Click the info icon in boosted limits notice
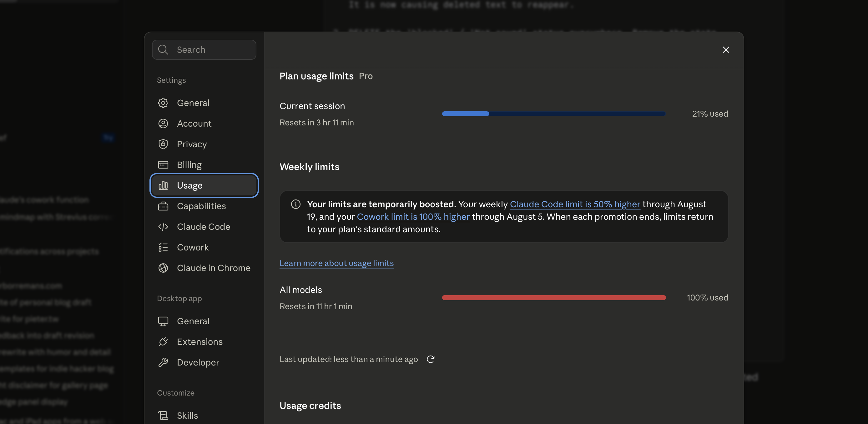 pos(295,204)
